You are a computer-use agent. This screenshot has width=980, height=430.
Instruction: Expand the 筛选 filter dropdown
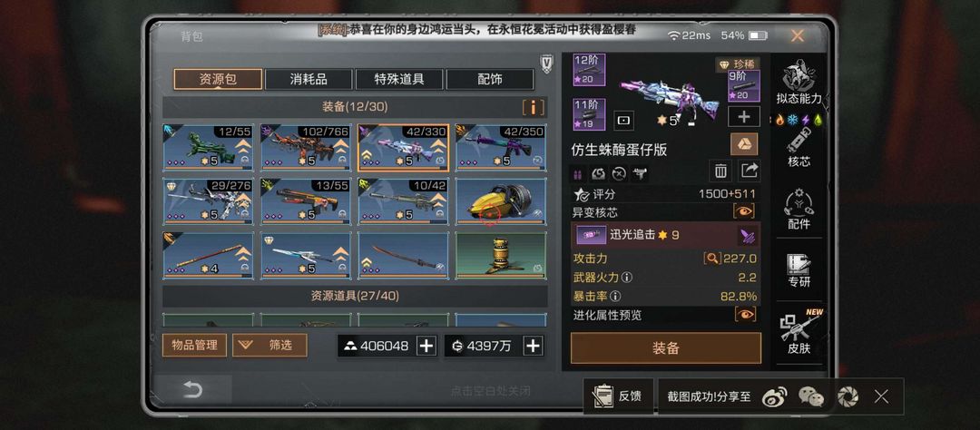tap(269, 345)
